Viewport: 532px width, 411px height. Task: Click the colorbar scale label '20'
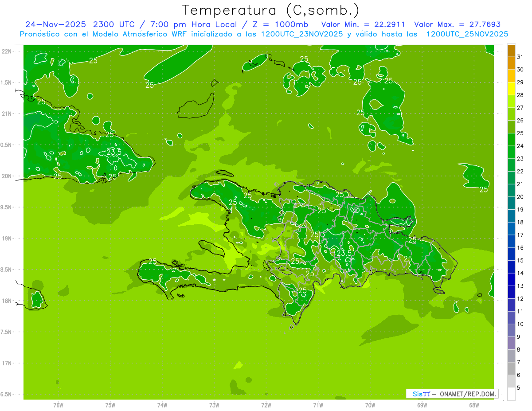pos(520,197)
